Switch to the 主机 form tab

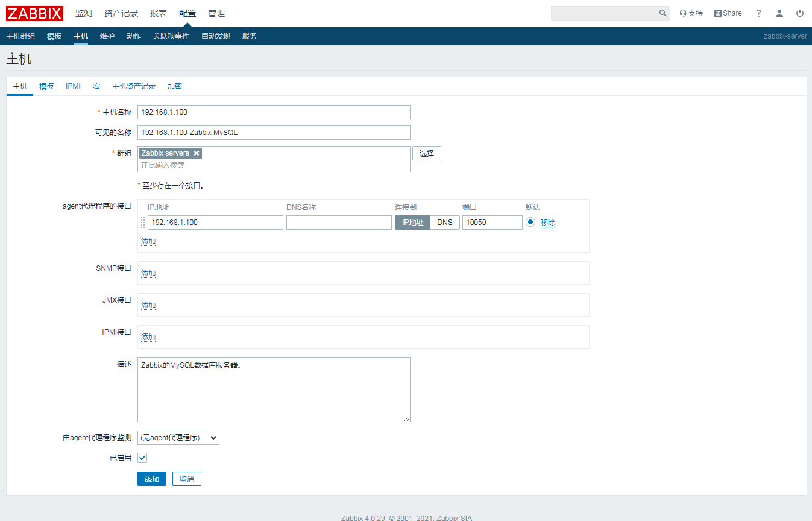tap(20, 86)
